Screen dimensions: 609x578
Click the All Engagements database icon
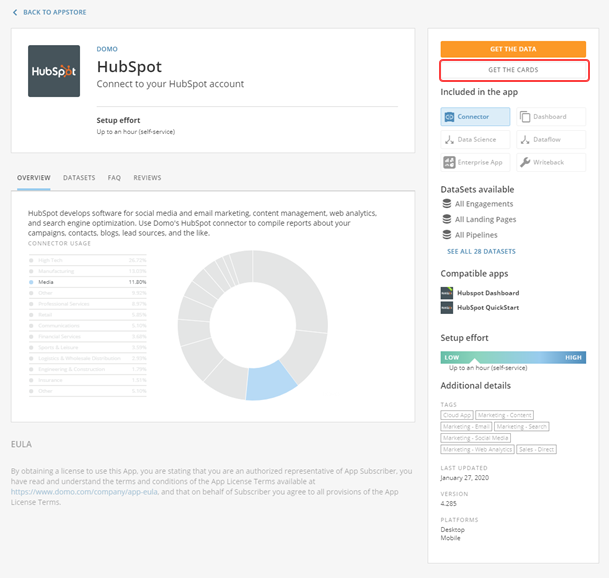pyautogui.click(x=447, y=204)
